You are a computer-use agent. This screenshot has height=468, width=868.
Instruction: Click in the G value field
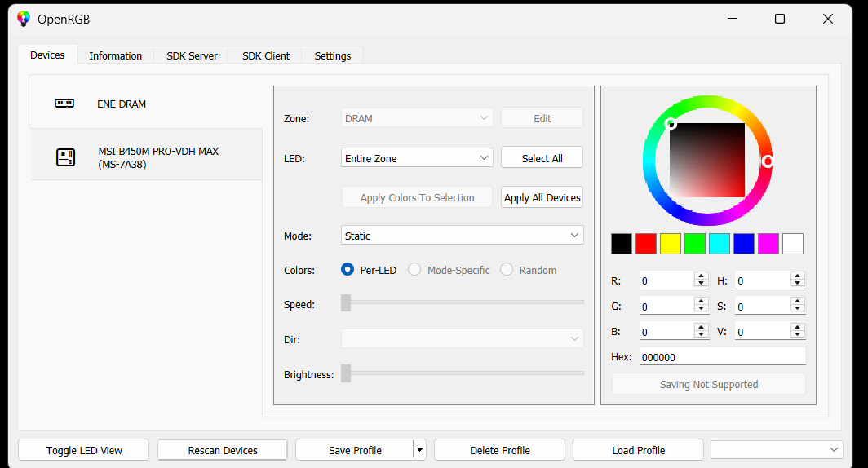click(x=666, y=306)
